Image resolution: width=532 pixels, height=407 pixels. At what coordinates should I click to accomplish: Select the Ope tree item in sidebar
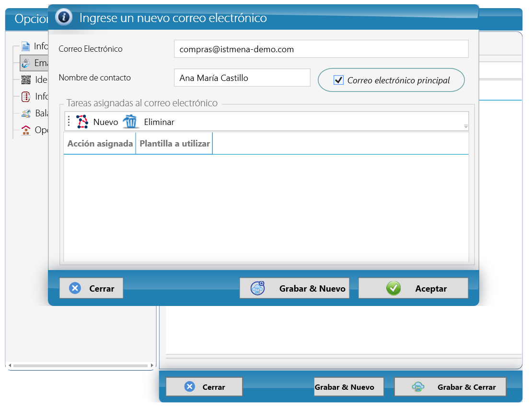(x=35, y=130)
